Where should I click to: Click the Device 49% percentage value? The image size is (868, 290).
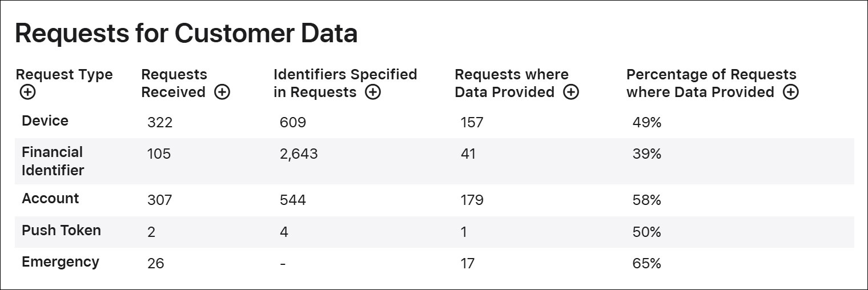[x=646, y=122]
